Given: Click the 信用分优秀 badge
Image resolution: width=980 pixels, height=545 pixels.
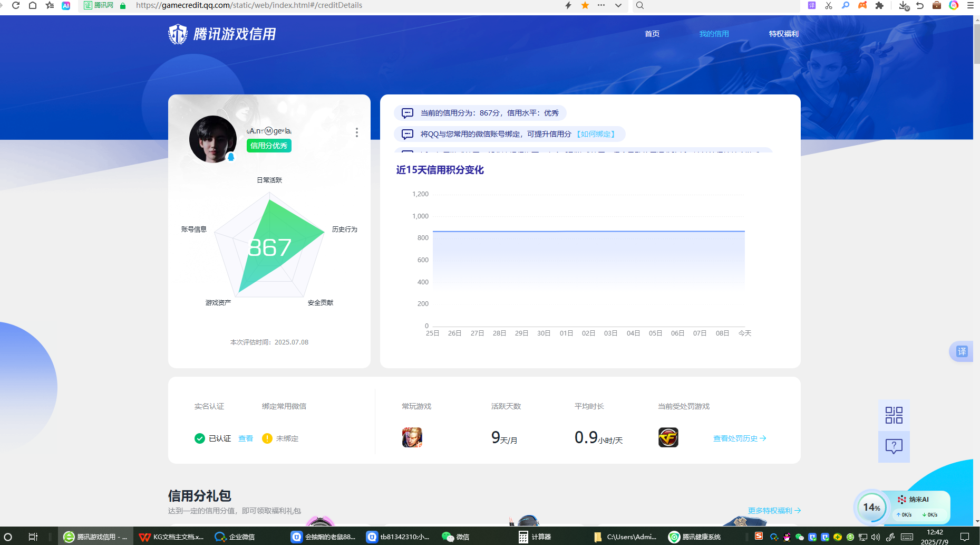Looking at the screenshot, I should tap(269, 146).
